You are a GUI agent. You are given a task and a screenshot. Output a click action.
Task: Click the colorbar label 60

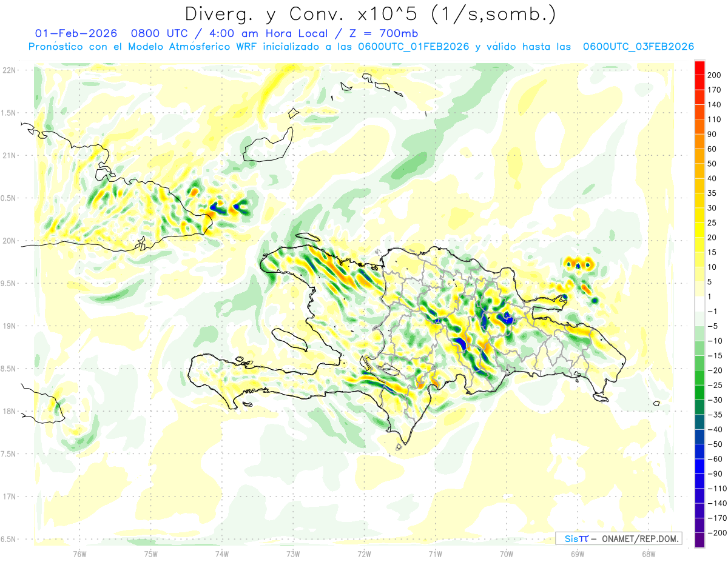[712, 149]
